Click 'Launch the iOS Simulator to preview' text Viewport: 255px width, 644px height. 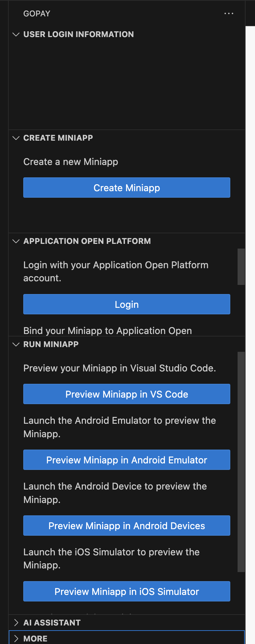112,559
